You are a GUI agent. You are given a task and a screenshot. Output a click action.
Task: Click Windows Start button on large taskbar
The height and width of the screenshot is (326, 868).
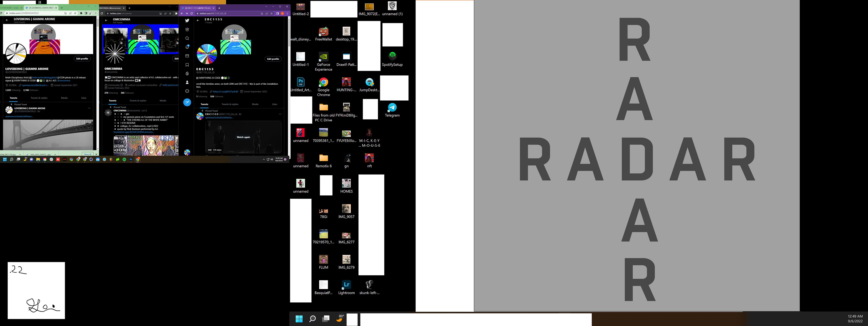coord(299,319)
